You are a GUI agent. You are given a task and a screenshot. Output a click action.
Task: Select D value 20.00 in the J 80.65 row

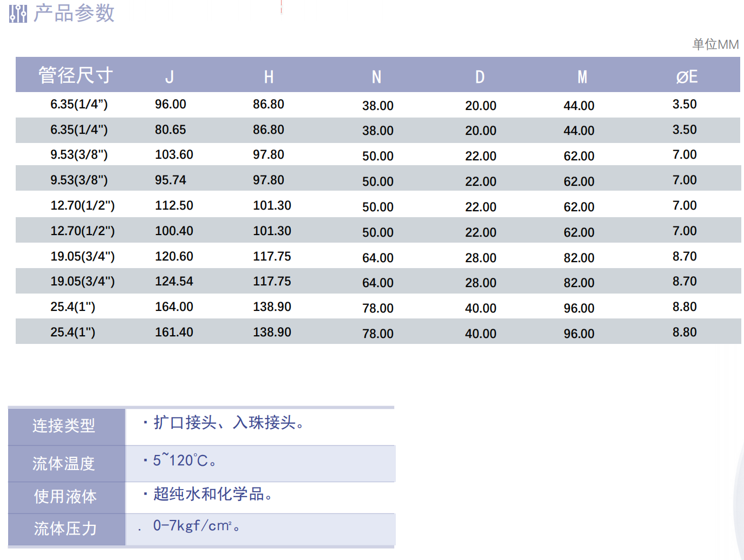coord(481,131)
